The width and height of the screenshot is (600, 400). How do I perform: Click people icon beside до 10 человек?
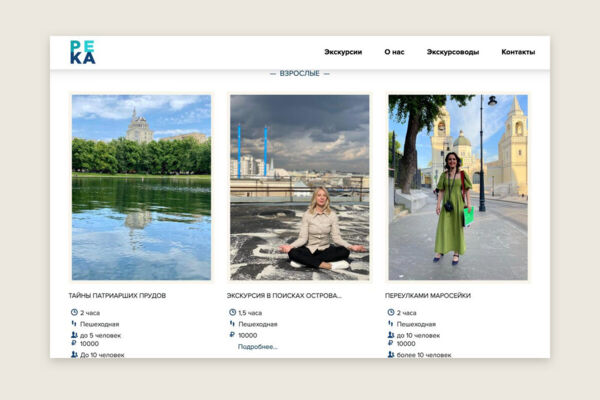[x=391, y=335]
